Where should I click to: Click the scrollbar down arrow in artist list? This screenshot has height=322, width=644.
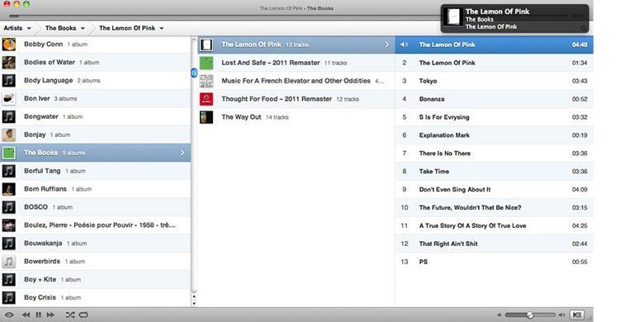click(194, 303)
